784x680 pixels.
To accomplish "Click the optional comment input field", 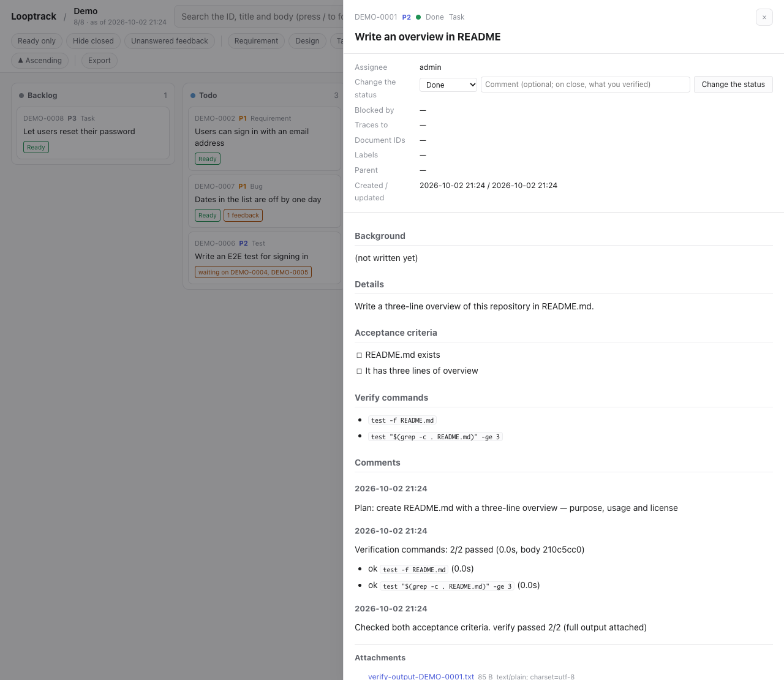I will (x=586, y=85).
